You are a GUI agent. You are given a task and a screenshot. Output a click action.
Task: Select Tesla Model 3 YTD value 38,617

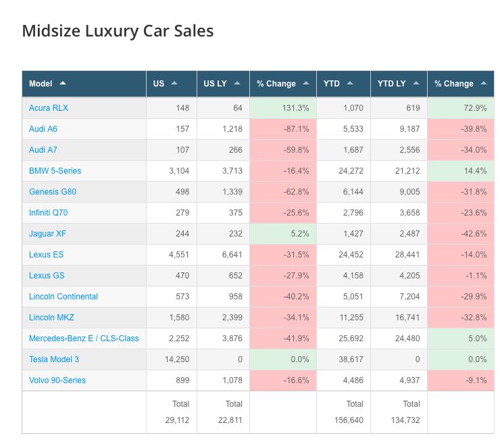pos(343,359)
